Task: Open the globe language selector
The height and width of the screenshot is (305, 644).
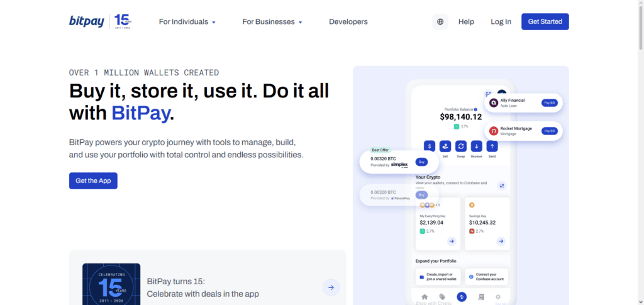Action: 440,22
